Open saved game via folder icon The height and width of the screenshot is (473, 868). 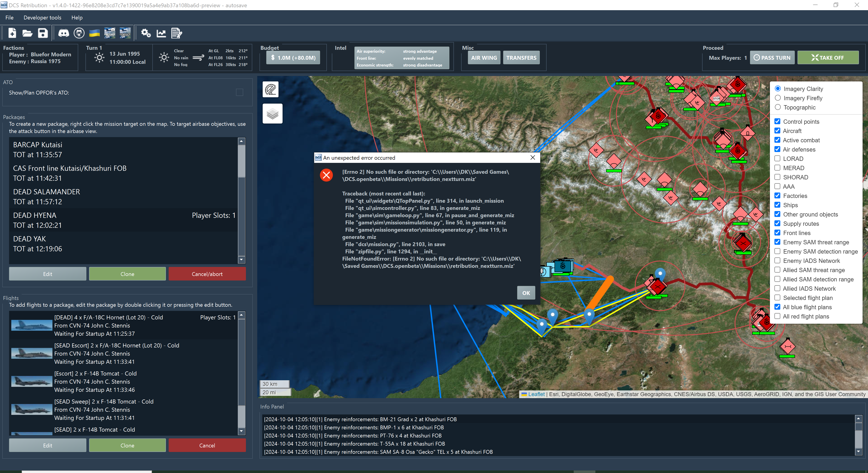[x=27, y=33]
